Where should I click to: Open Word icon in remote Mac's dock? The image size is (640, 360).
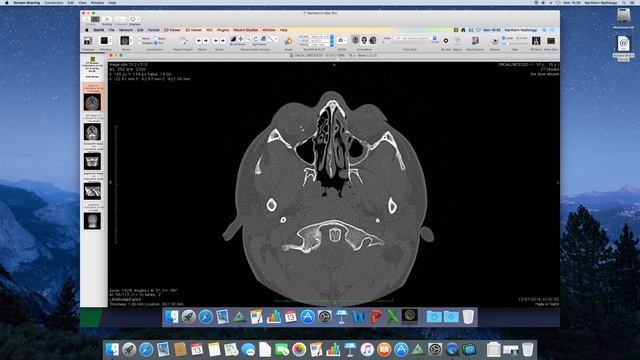coord(358,317)
